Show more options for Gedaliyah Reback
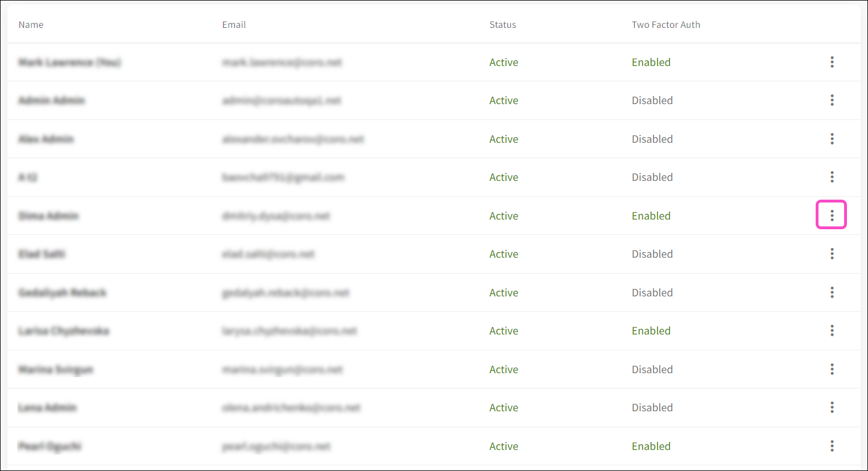 click(x=832, y=292)
